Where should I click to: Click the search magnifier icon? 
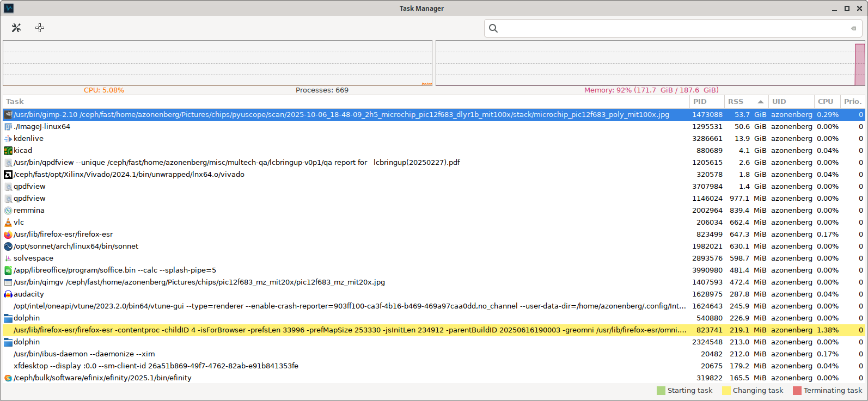[x=493, y=28]
